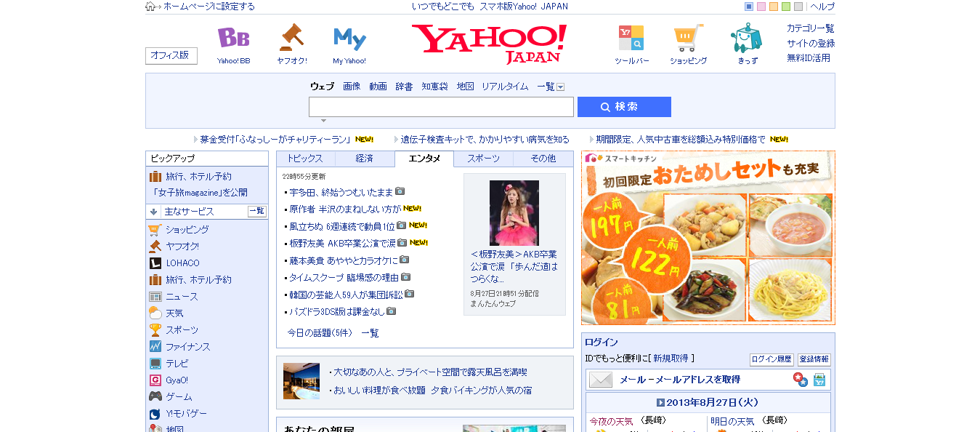Select the orange page theme swatch

coord(774,7)
